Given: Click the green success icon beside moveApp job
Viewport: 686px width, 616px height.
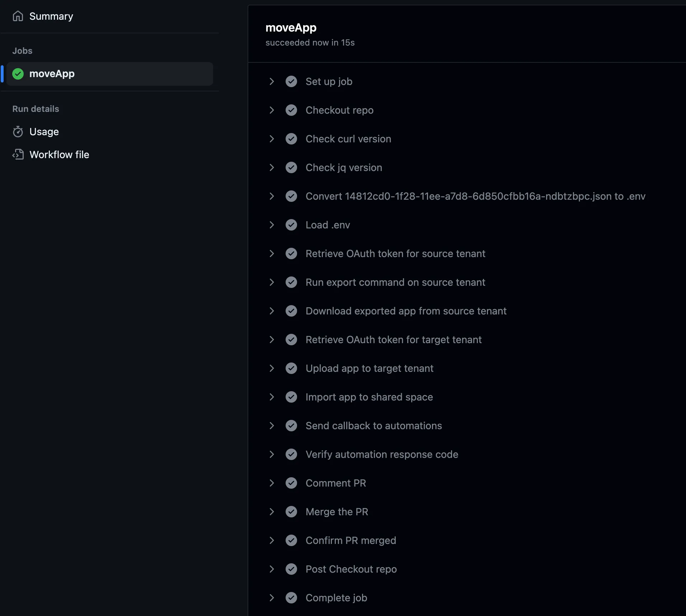Looking at the screenshot, I should pyautogui.click(x=18, y=74).
